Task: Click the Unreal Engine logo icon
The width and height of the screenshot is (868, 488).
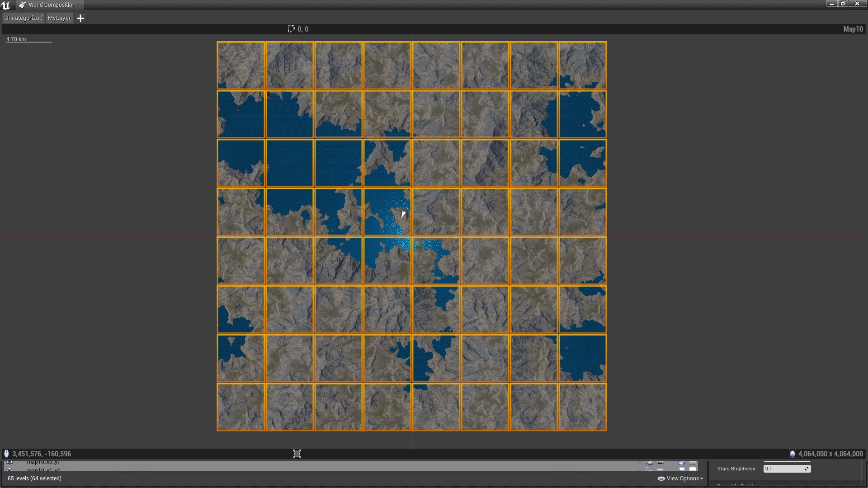Action: pyautogui.click(x=5, y=5)
